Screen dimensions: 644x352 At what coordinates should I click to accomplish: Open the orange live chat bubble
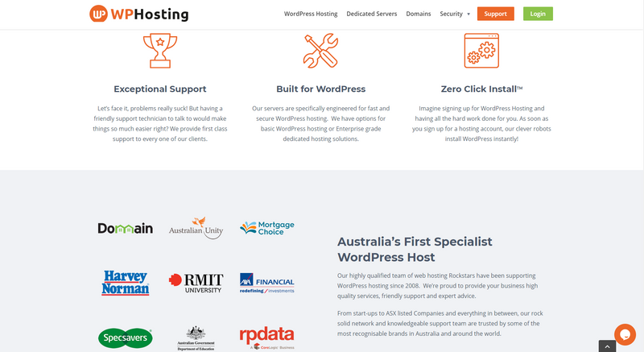point(625,334)
